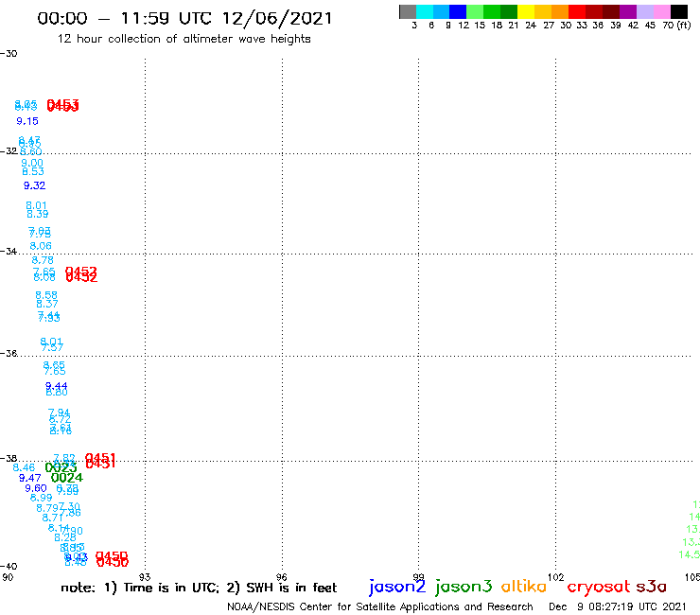Click the cyan swatch in the wave height legend
The width and height of the screenshot is (700, 615).
point(424,11)
